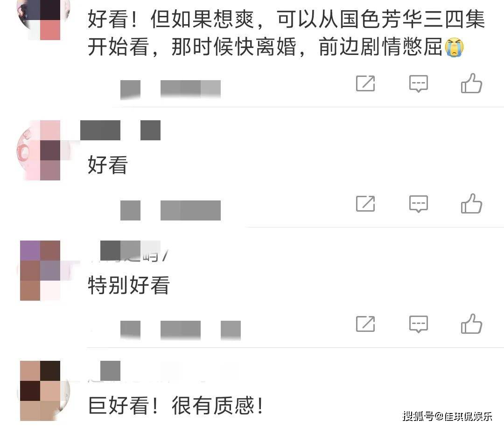
Task: Open blurred username above 好看 comment
Action: (120, 130)
